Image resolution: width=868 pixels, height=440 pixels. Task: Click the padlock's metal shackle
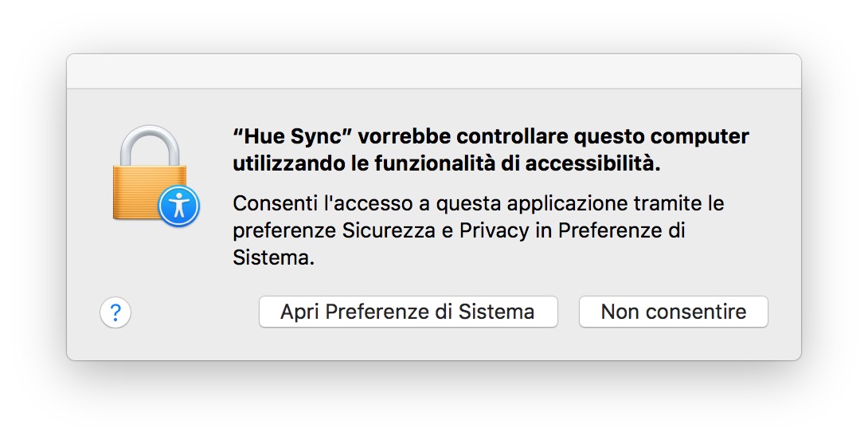click(149, 145)
